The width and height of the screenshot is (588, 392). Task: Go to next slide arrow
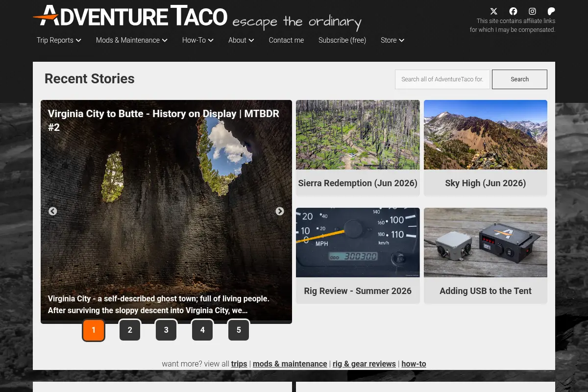(x=280, y=211)
